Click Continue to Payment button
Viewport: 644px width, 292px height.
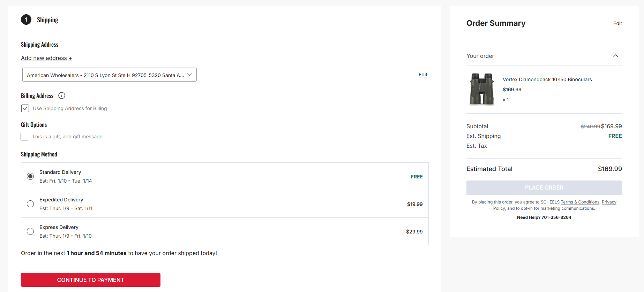91,280
